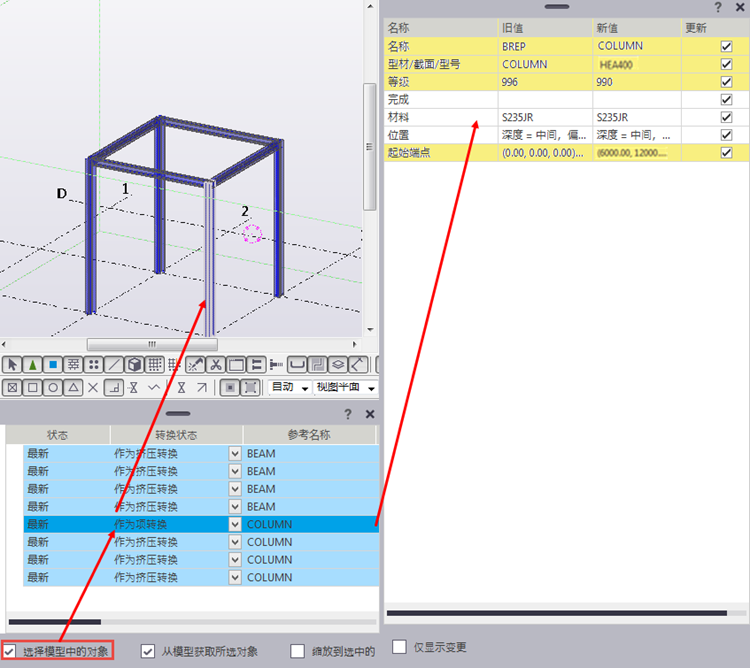Open dropdown of highlighted 作为项转换 COLUMN row
The height and width of the screenshot is (668, 750).
pyautogui.click(x=235, y=524)
